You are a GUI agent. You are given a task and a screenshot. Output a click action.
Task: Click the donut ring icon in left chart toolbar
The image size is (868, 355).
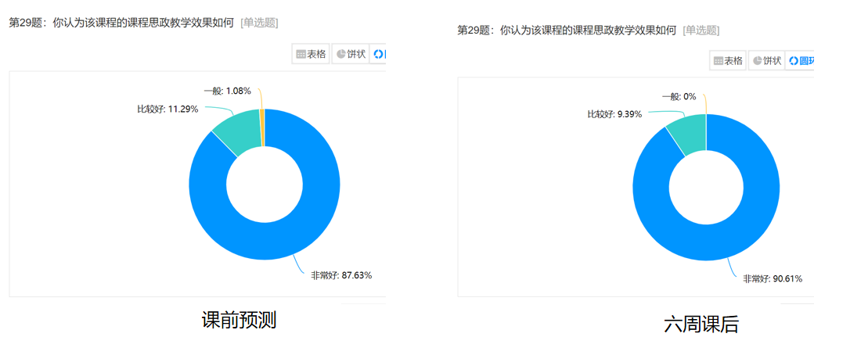click(x=379, y=55)
